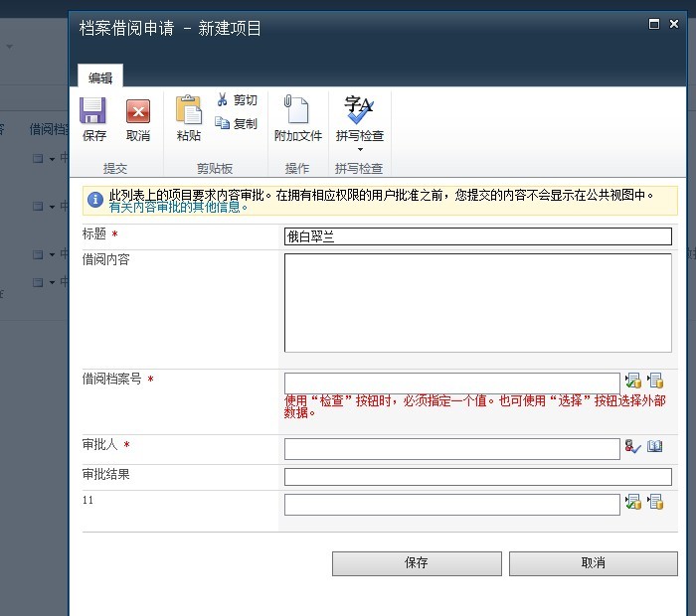Tick second row checkbox in background list
The image size is (696, 616).
(38, 207)
